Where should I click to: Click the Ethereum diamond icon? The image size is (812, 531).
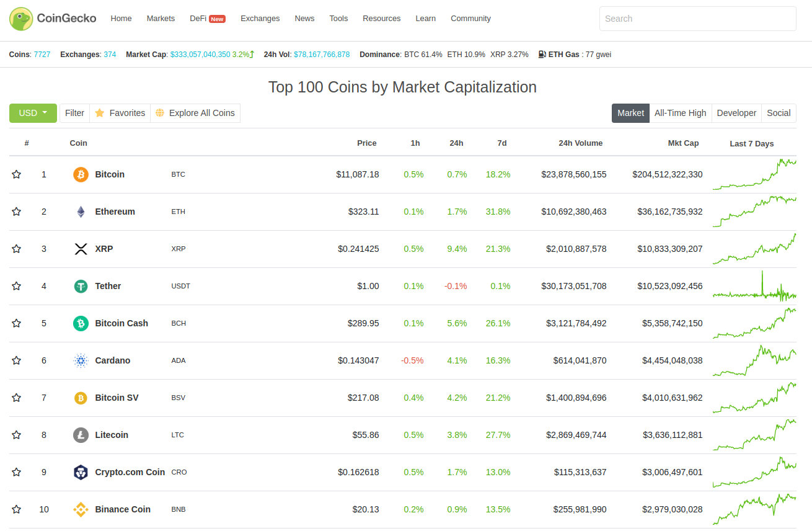coord(81,212)
